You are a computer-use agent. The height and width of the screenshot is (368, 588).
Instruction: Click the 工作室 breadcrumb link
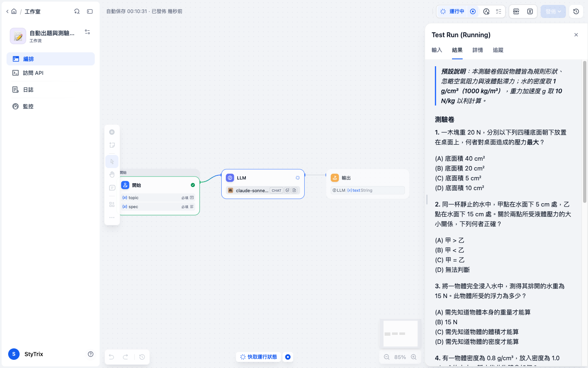coord(33,11)
